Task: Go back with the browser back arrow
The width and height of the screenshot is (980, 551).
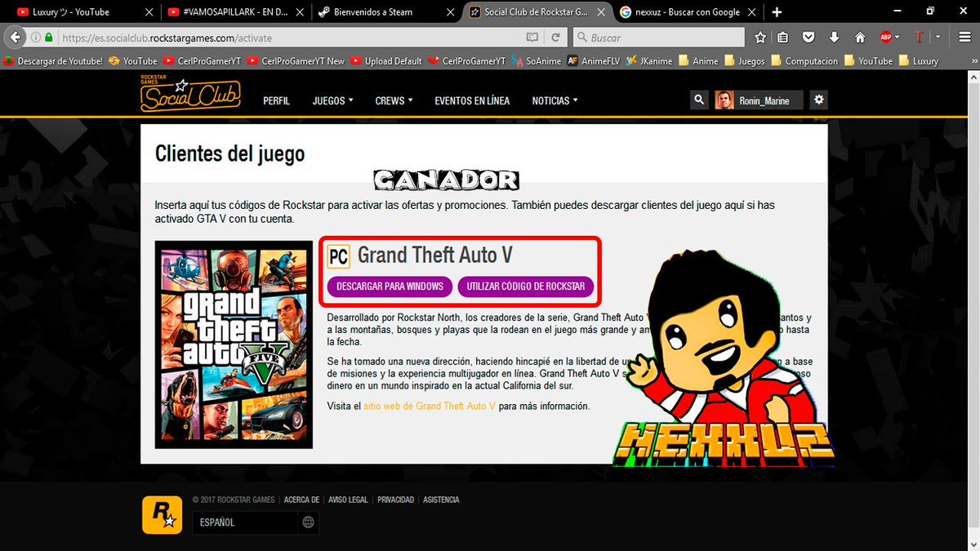Action: point(14,38)
